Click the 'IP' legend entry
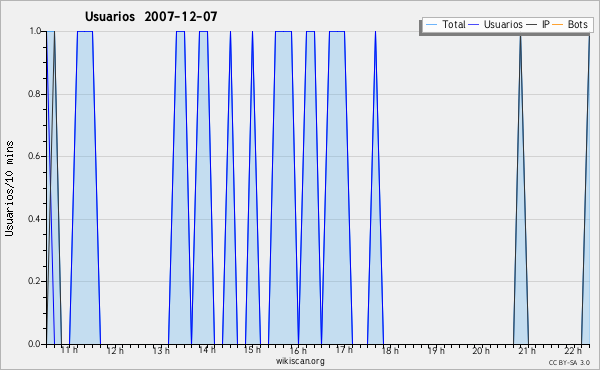The width and height of the screenshot is (600, 370). coord(546,24)
